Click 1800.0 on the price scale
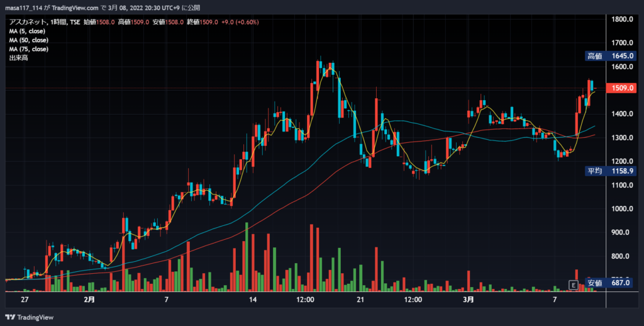 [622, 20]
